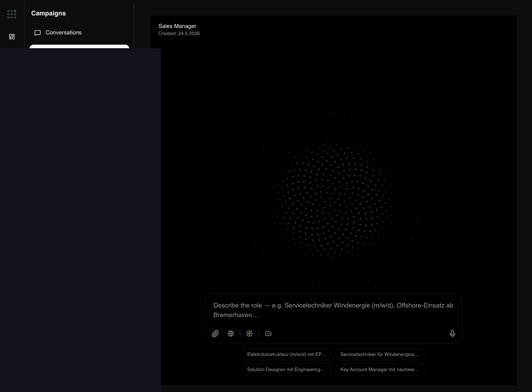Screen dimensions: 532x392
Task: Choose the Elektrokonstrukteur (m/w/d) suggestion chip
Action: (287, 354)
